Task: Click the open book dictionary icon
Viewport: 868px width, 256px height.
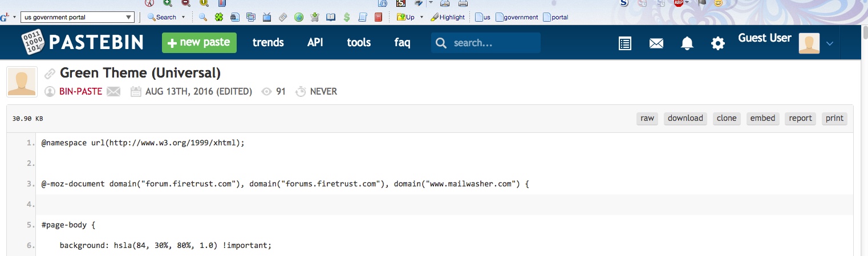Action: (331, 17)
